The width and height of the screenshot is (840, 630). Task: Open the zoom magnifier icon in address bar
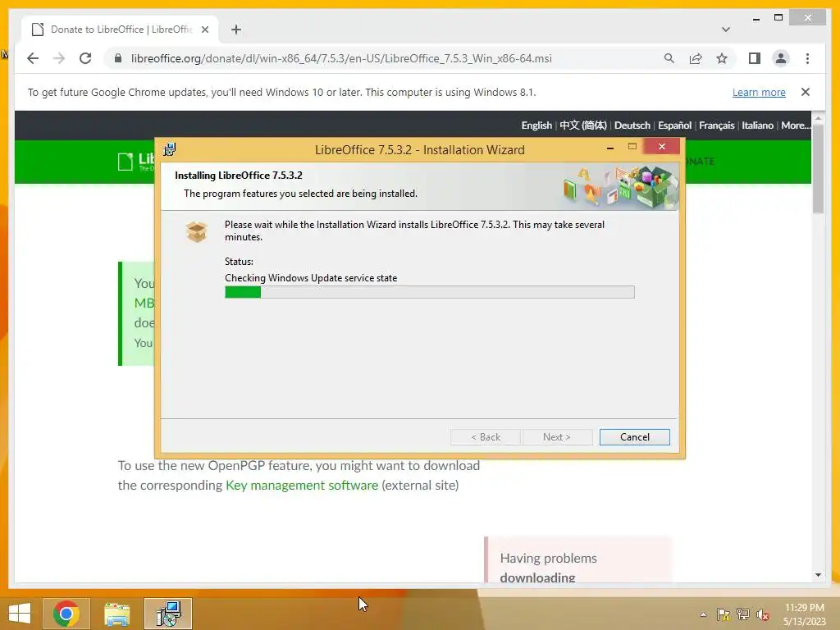669,58
